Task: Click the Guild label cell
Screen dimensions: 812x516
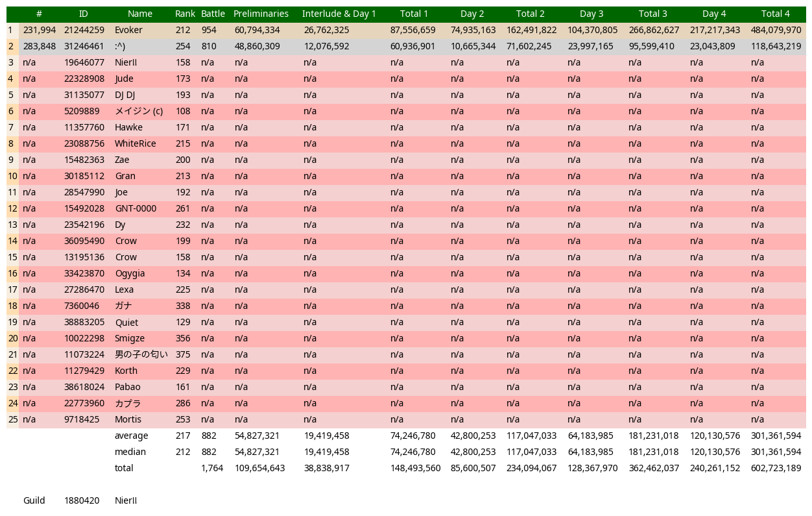Action: click(34, 500)
